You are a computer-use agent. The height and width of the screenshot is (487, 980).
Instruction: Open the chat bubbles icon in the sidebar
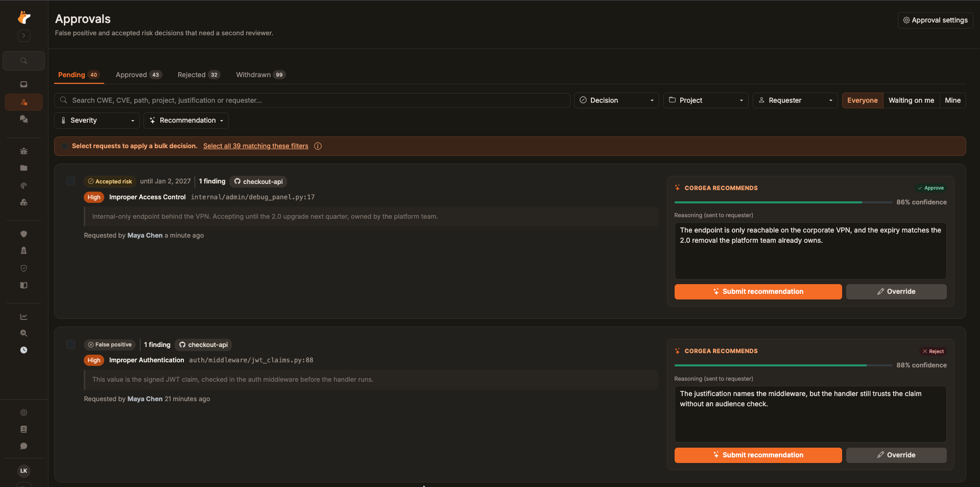tap(23, 119)
